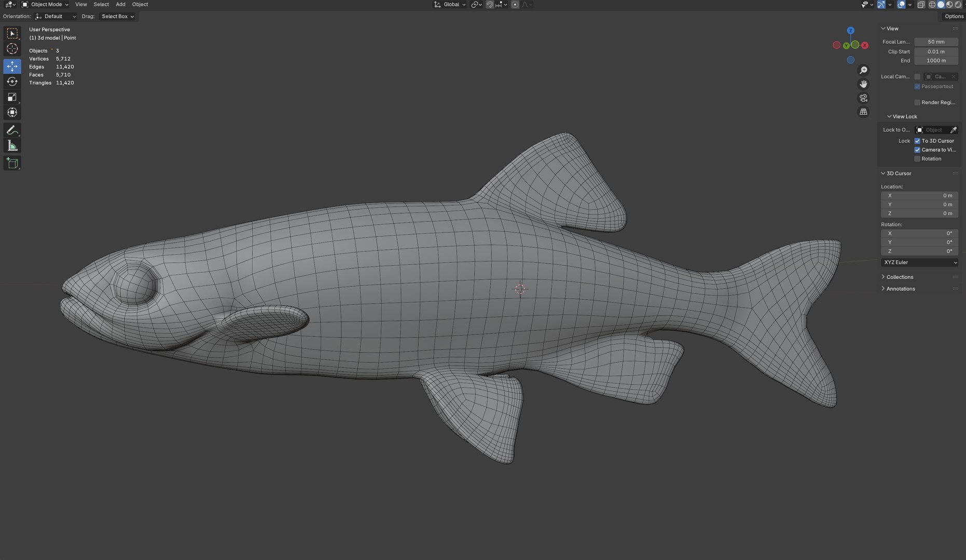The width and height of the screenshot is (966, 560).
Task: Open the Select menu
Action: tap(101, 4)
